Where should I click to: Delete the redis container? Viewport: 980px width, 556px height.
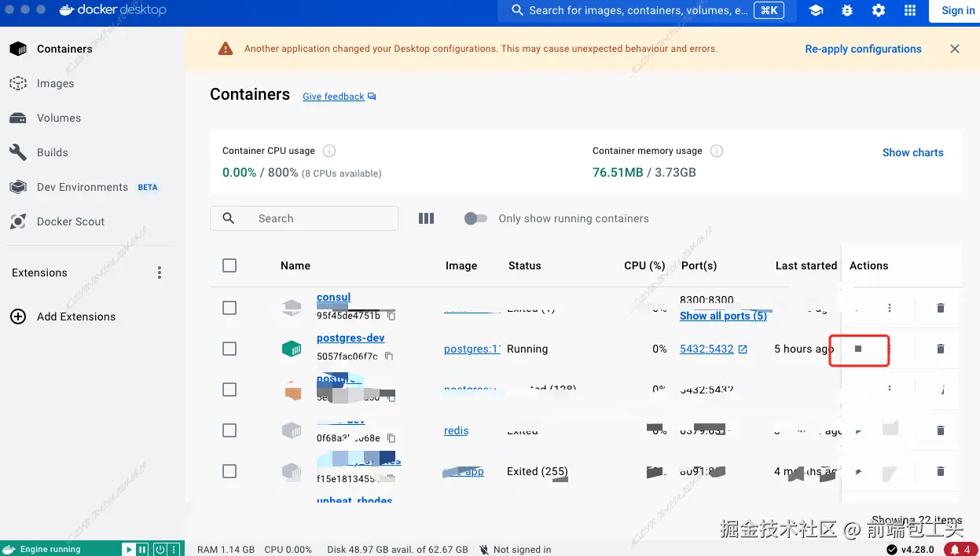pyautogui.click(x=941, y=430)
